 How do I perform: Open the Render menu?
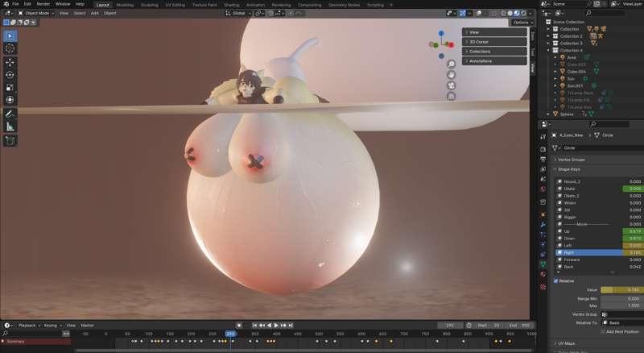coord(43,4)
